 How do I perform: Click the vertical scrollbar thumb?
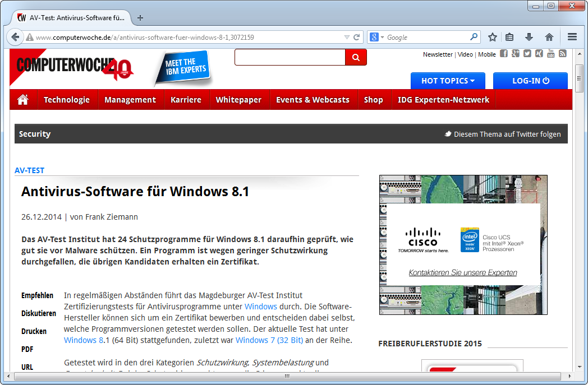click(579, 78)
